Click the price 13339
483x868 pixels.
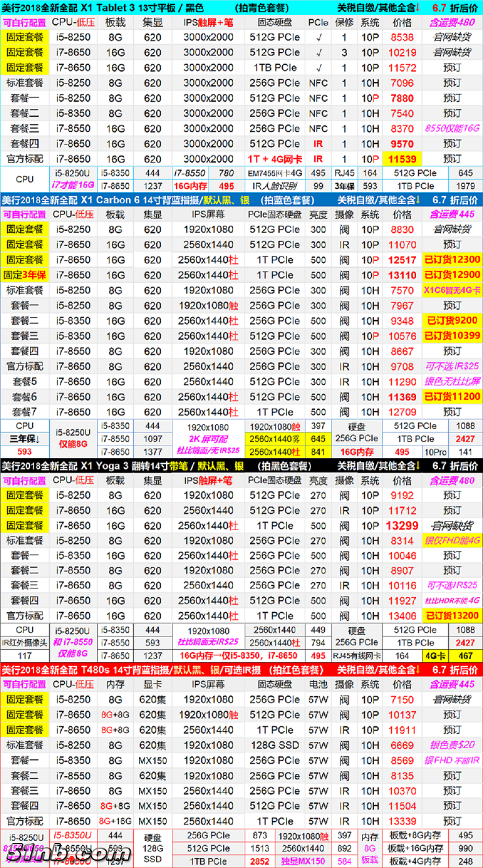[x=402, y=821]
